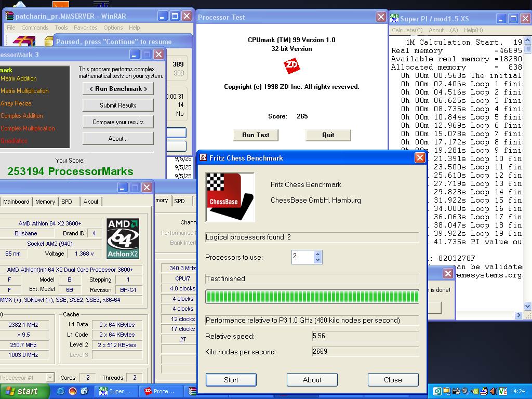Image resolution: width=532 pixels, height=399 pixels.
Task: Open the Favorites menu in WinRAR
Action: point(86,28)
